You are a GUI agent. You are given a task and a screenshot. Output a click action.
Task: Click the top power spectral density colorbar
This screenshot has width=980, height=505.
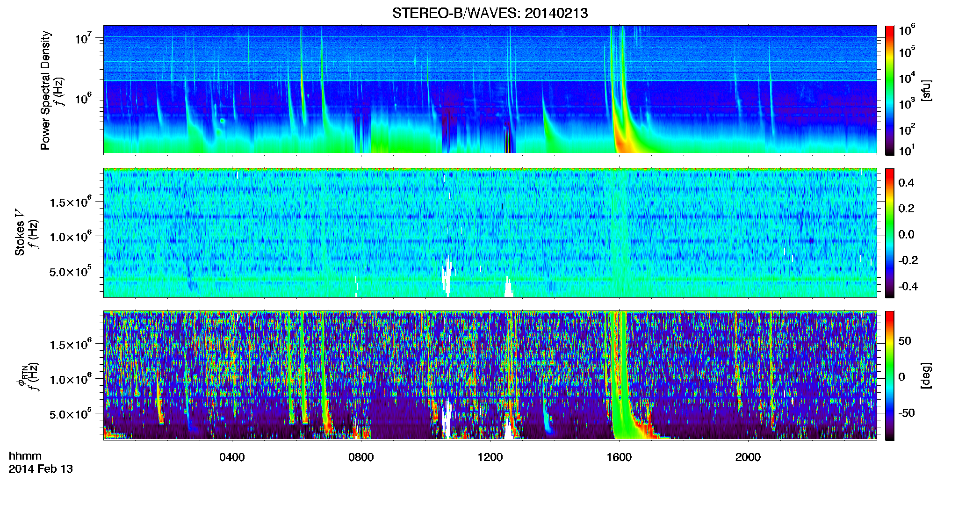[x=890, y=90]
